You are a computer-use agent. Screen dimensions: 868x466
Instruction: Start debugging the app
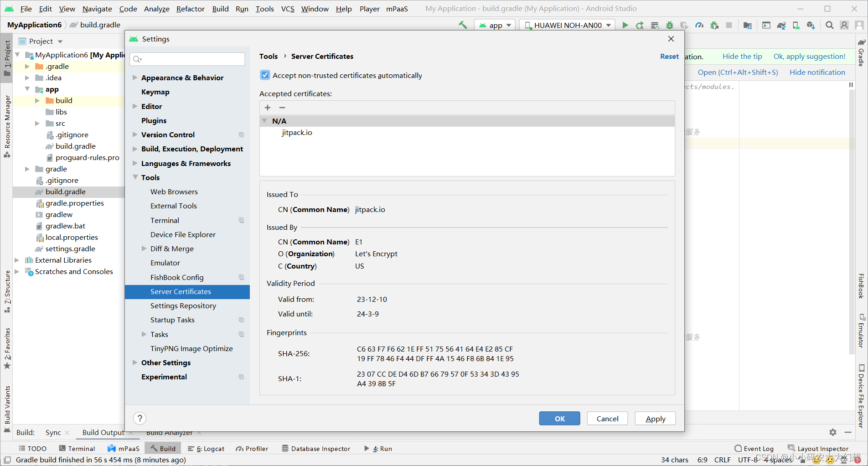coord(669,25)
